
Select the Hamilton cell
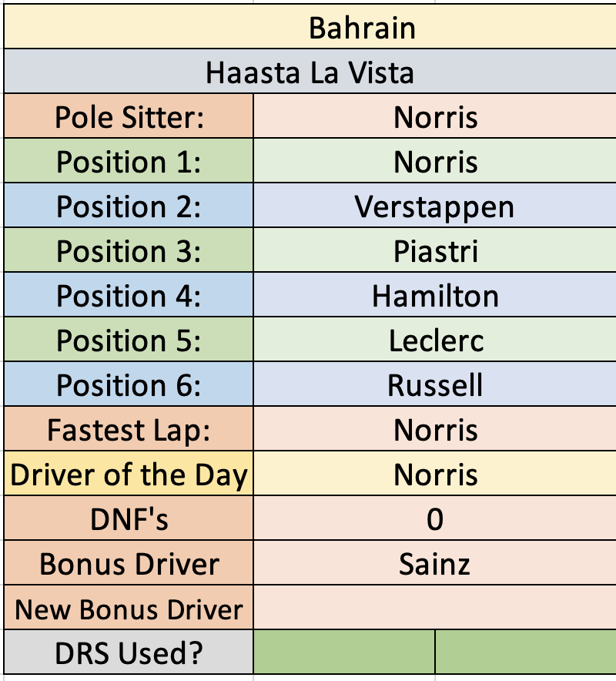coord(435,295)
